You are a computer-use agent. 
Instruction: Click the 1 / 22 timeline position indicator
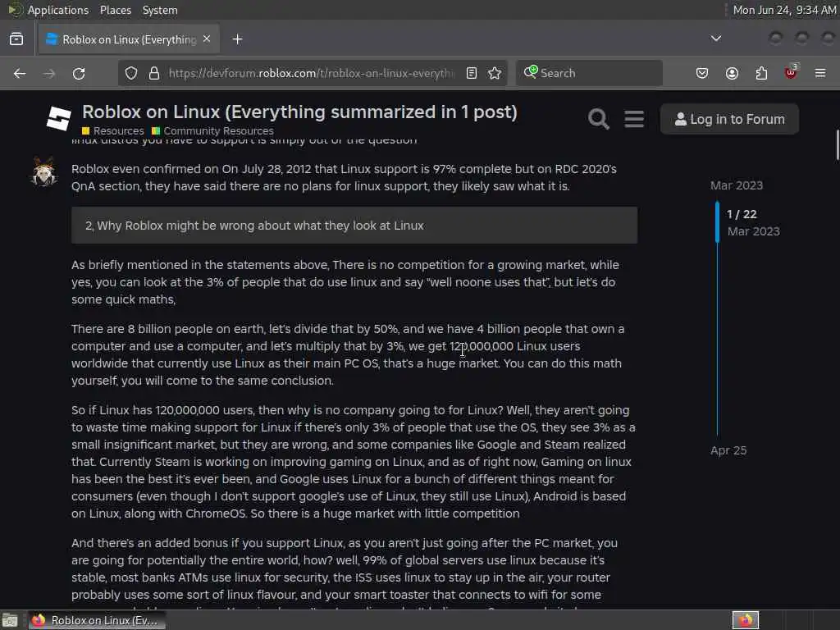(x=742, y=214)
